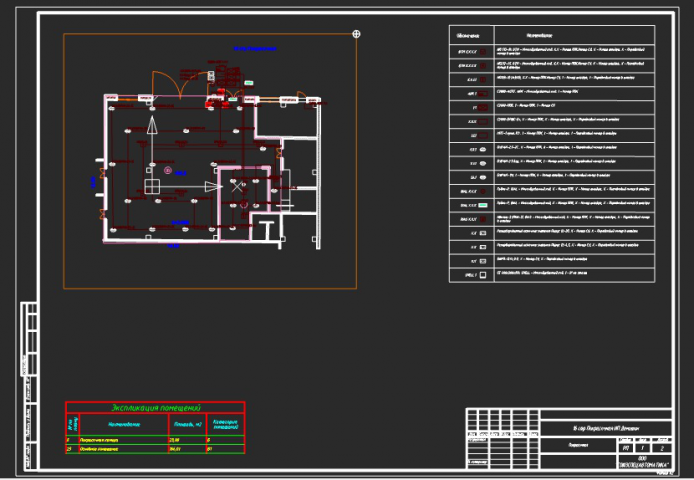This screenshot has height=480, width=694.
Task: Click the crosshair circle marker at viewport corner
Action: pyautogui.click(x=356, y=34)
